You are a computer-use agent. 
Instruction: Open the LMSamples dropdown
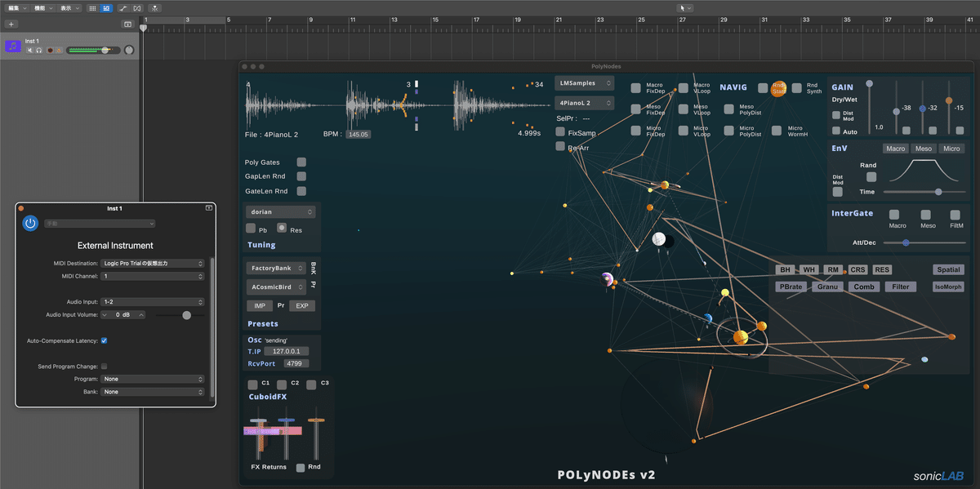583,82
